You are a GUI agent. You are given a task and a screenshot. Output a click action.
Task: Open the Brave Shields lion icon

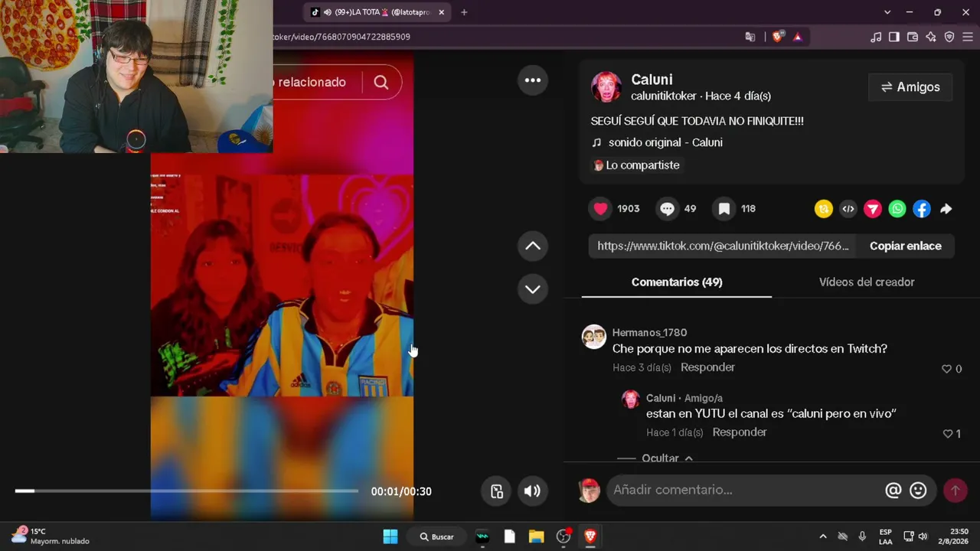pyautogui.click(x=778, y=37)
